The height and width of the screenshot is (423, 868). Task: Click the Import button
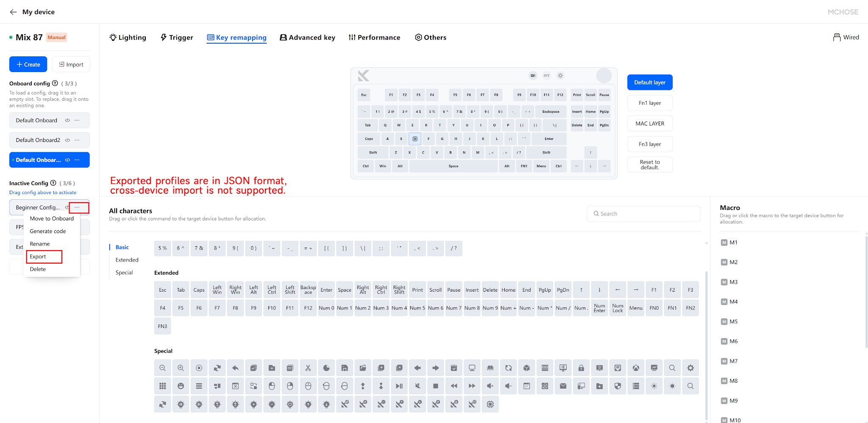[71, 64]
